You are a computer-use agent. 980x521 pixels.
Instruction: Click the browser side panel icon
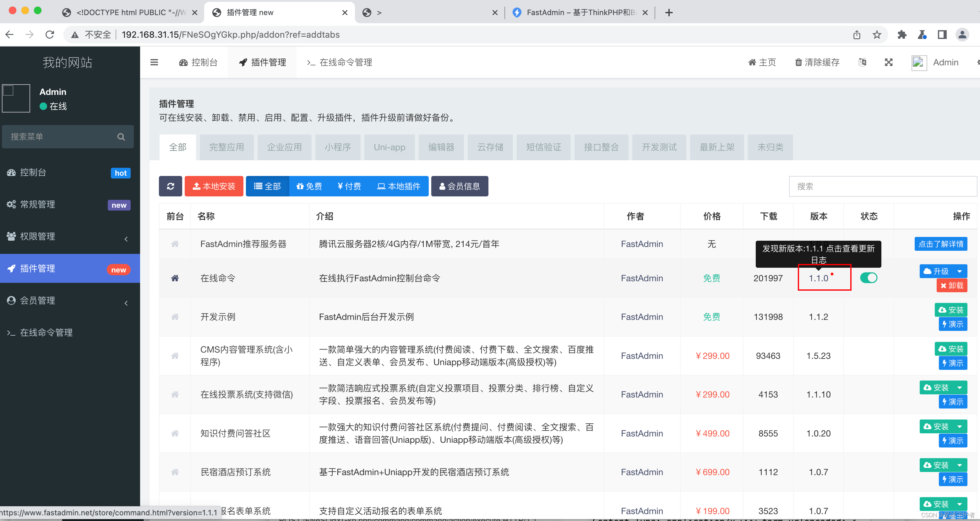[x=942, y=35]
